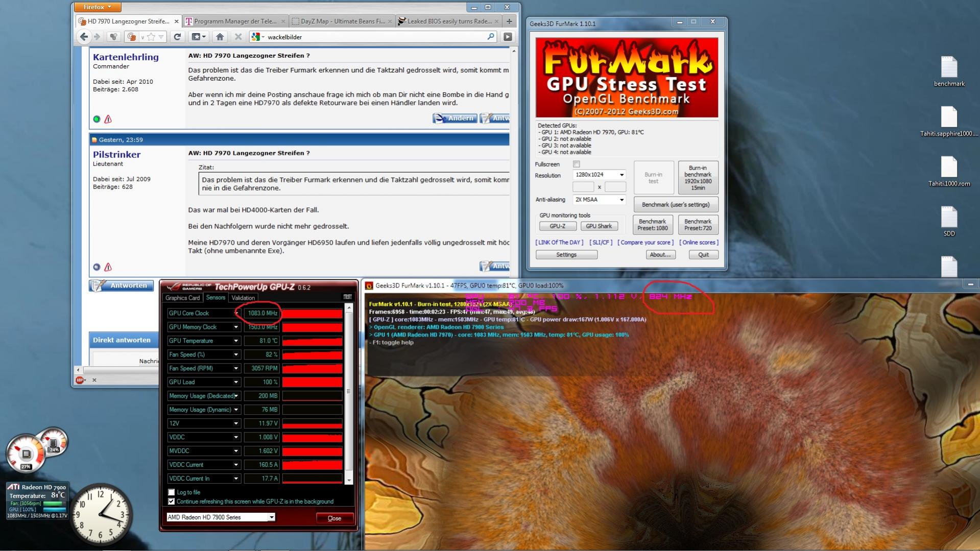Image resolution: width=980 pixels, height=551 pixels.
Task: Toggle the Fullscreen checkbox in FurMark
Action: (577, 164)
